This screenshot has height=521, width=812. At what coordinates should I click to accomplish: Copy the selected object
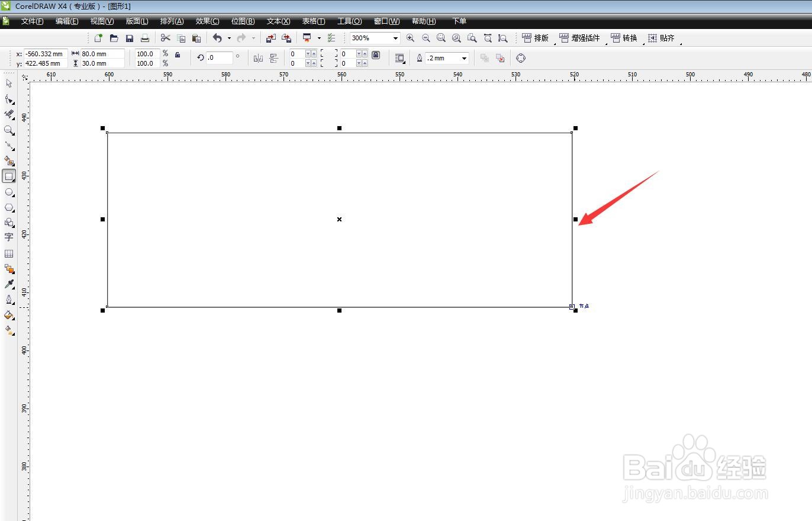pos(181,38)
